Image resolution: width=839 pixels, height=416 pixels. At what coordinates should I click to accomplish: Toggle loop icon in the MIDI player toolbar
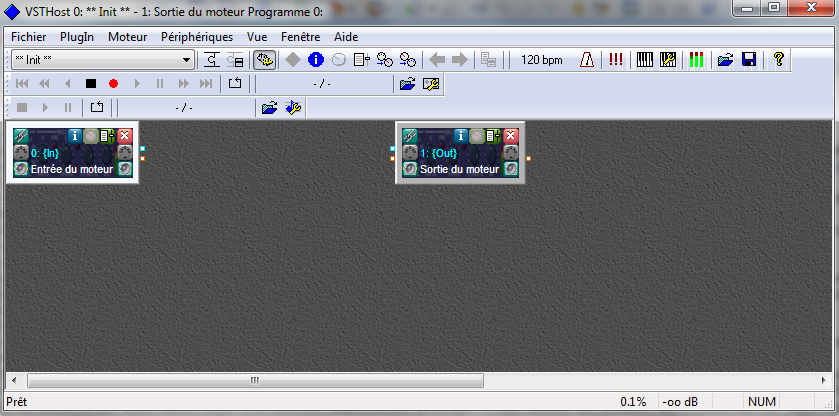coord(235,84)
